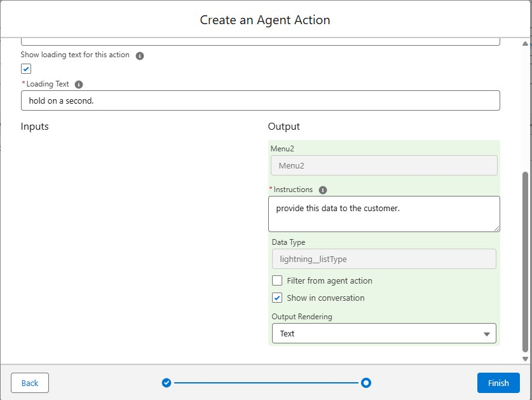Click the Loading Text info icon
The width and height of the screenshot is (532, 400).
pyautogui.click(x=79, y=84)
